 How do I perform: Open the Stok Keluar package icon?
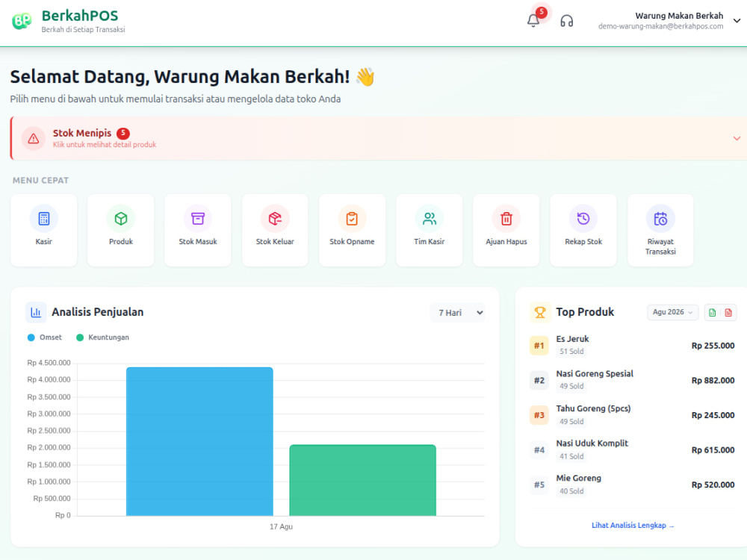coord(275,219)
